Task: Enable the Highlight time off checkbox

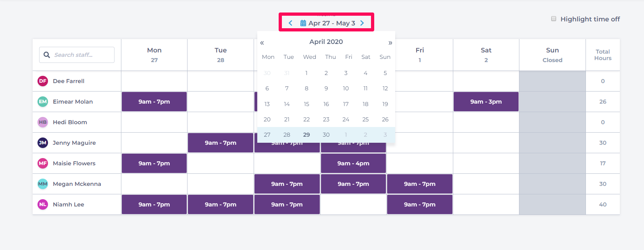Action: [x=554, y=19]
